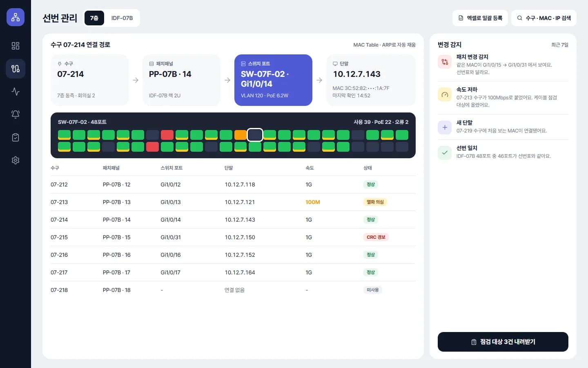The image size is (588, 368).
Task: Click IP address 10.12.7.152
Action: (240, 255)
